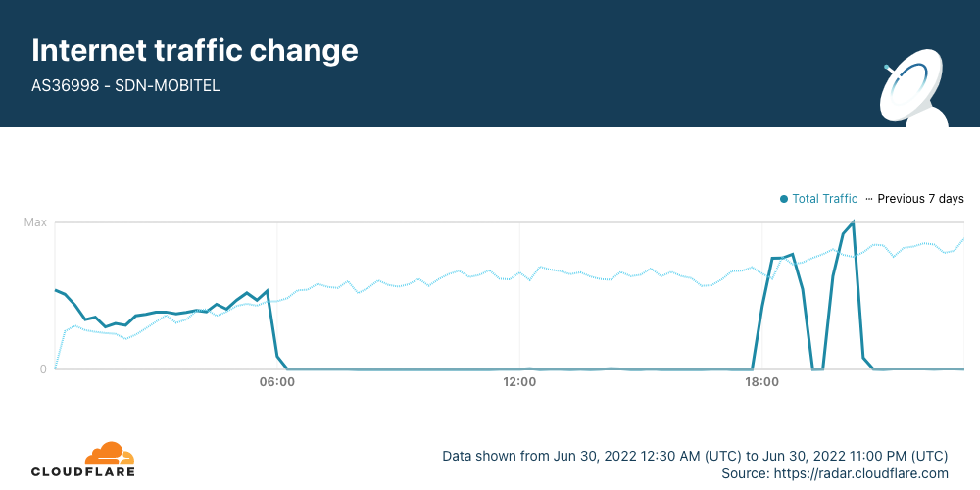Click the 06:00 time axis label
Image resolution: width=980 pixels, height=490 pixels.
277,382
